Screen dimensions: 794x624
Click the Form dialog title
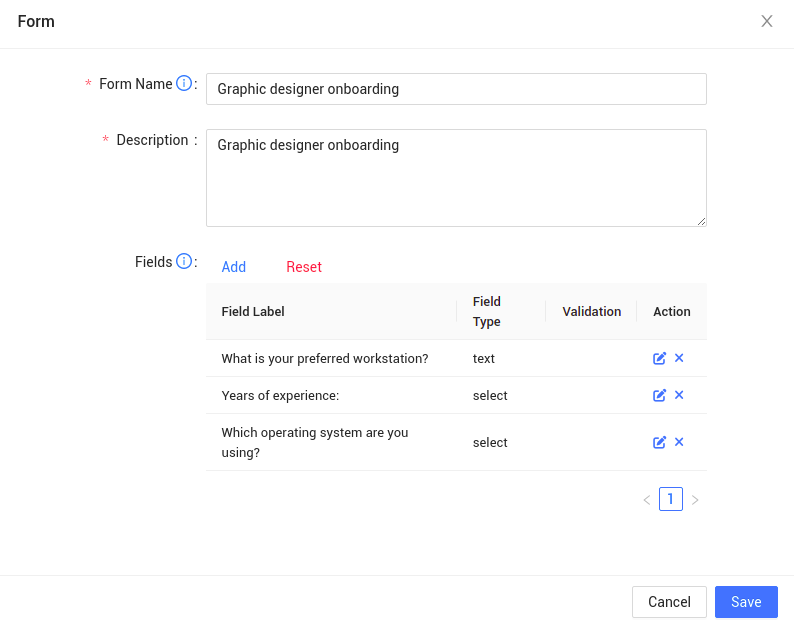(36, 21)
